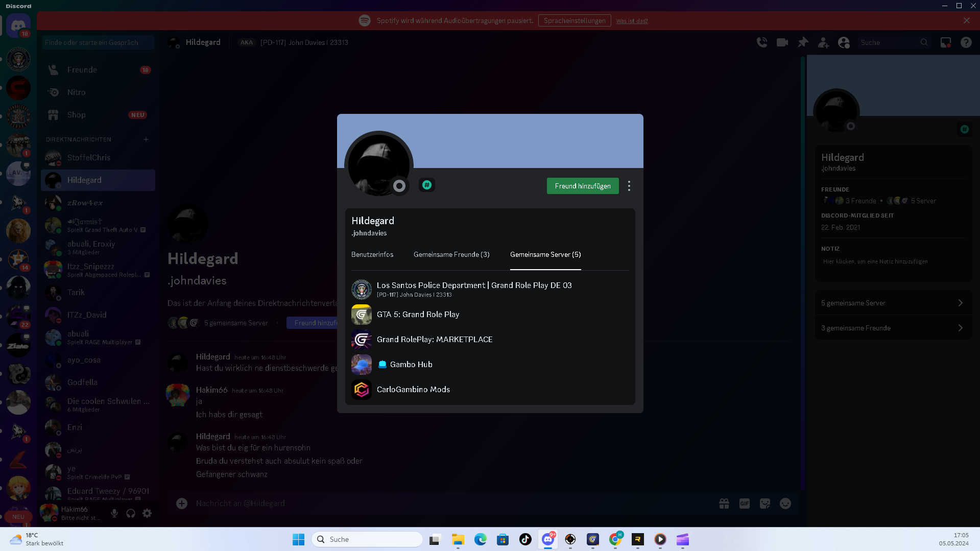Click 'Finde oder starte ein Gespräch' search
This screenshot has height=551, width=980.
coord(98,42)
